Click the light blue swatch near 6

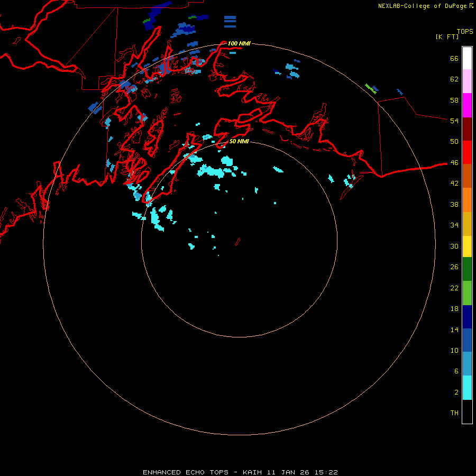(x=467, y=364)
